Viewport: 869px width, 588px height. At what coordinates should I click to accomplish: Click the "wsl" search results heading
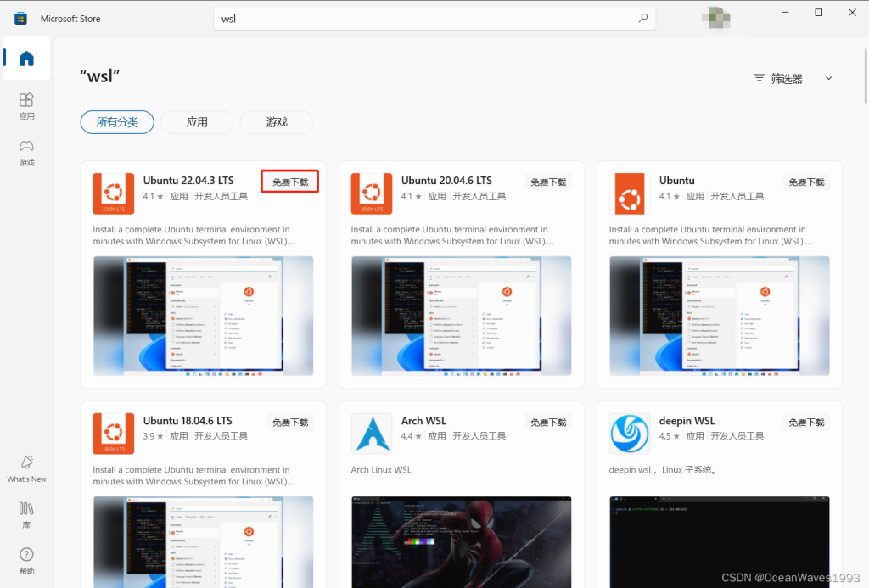[100, 76]
